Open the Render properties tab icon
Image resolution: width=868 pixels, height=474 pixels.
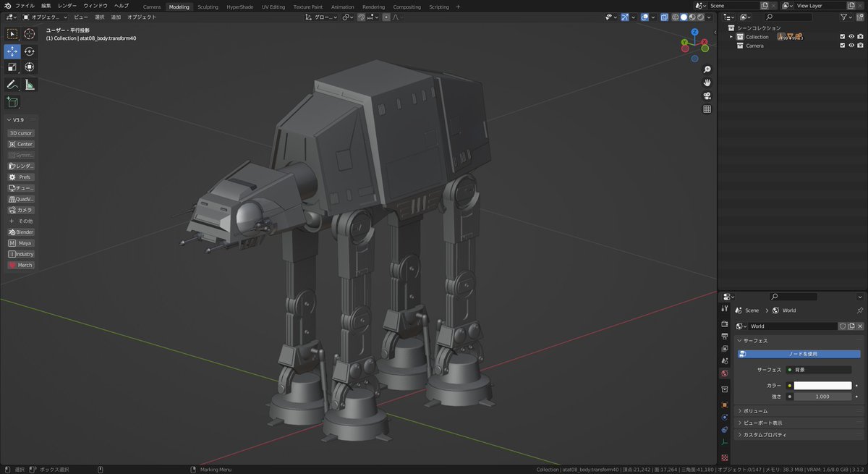[x=724, y=323]
